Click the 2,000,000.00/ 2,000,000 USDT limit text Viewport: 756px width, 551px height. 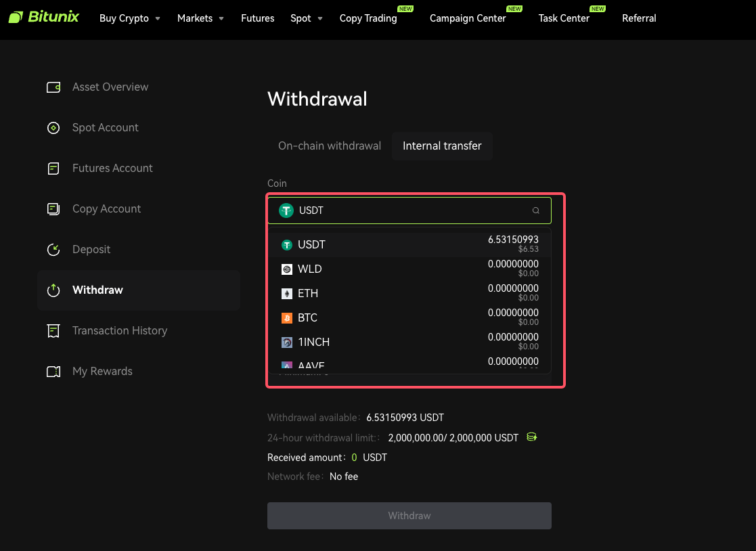pyautogui.click(x=453, y=438)
